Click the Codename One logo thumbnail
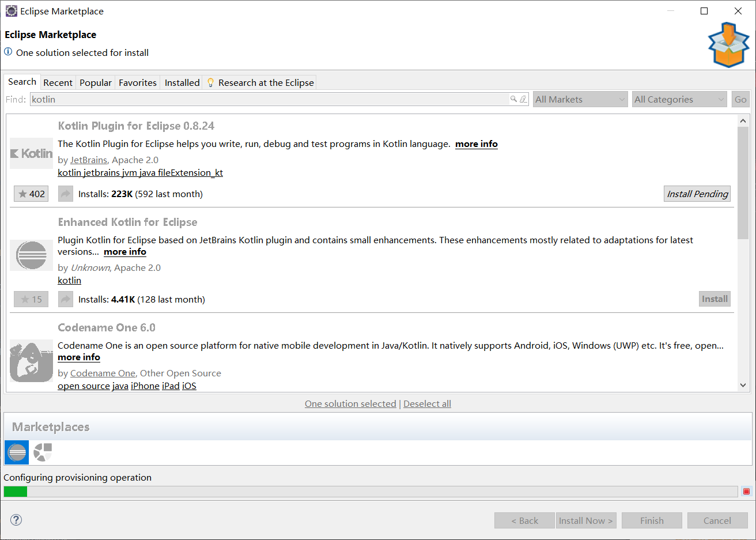The height and width of the screenshot is (540, 756). [x=31, y=360]
